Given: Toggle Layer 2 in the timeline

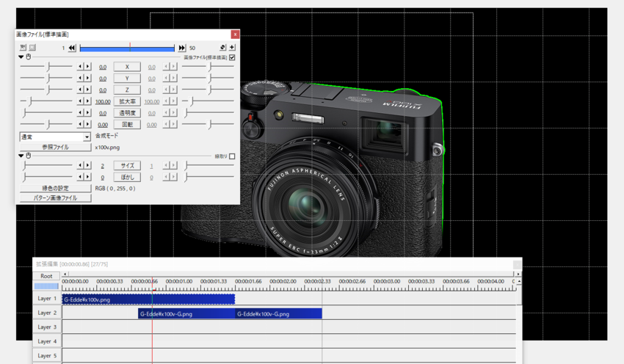Looking at the screenshot, I should tap(47, 313).
